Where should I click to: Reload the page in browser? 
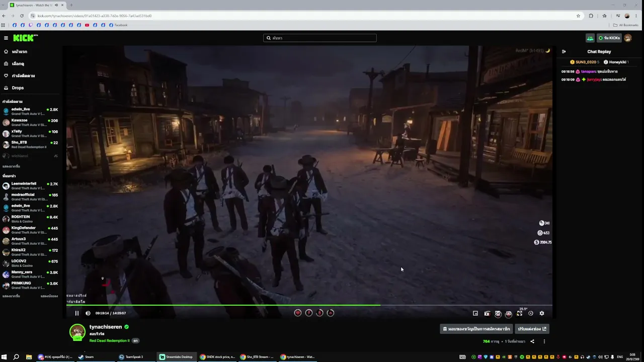click(x=22, y=16)
